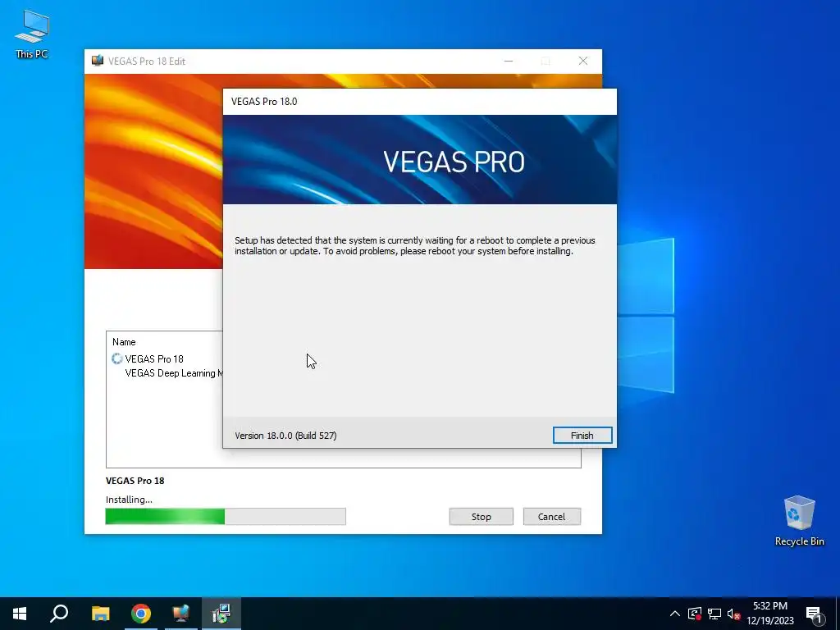Open This PC desktop icon
Viewport: 840px width, 630px height.
[x=32, y=34]
